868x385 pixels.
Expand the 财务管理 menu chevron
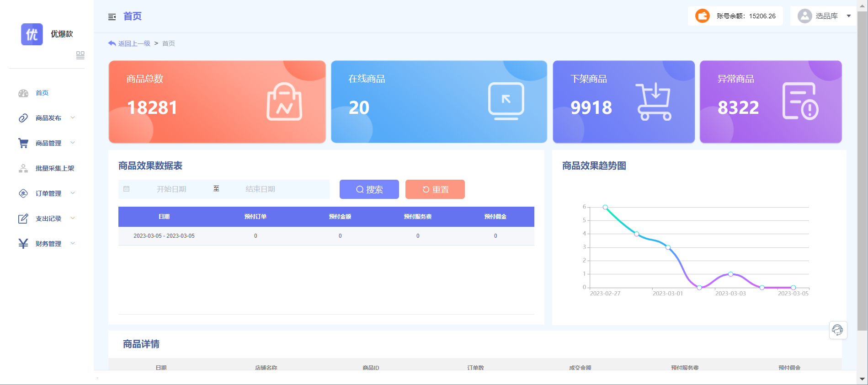(73, 243)
